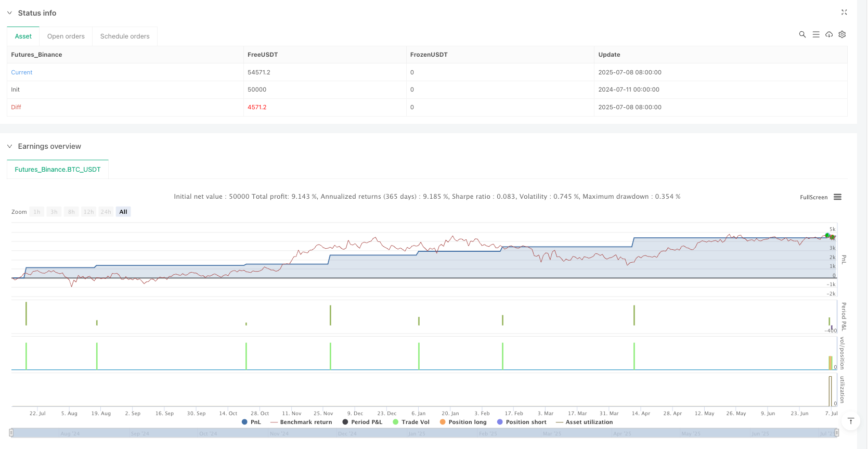Screen dimensions: 868x449
Task: Toggle Position long legend entry
Action: (463, 422)
